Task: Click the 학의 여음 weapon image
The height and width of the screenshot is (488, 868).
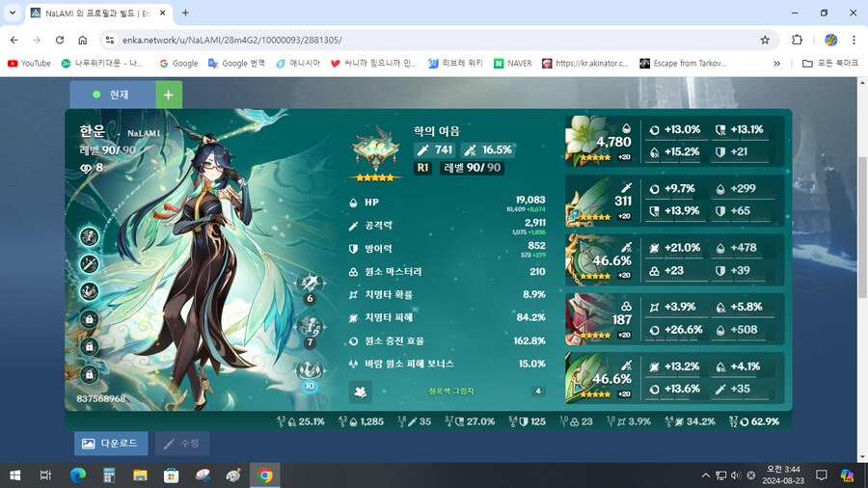Action: 376,149
